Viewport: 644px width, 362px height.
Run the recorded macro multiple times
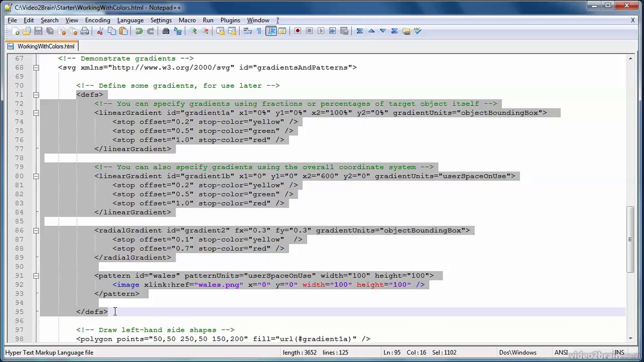point(332,31)
